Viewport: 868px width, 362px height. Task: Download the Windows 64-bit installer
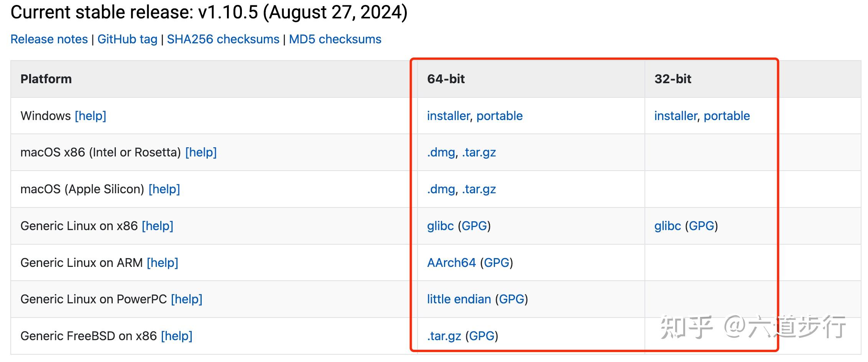click(448, 116)
